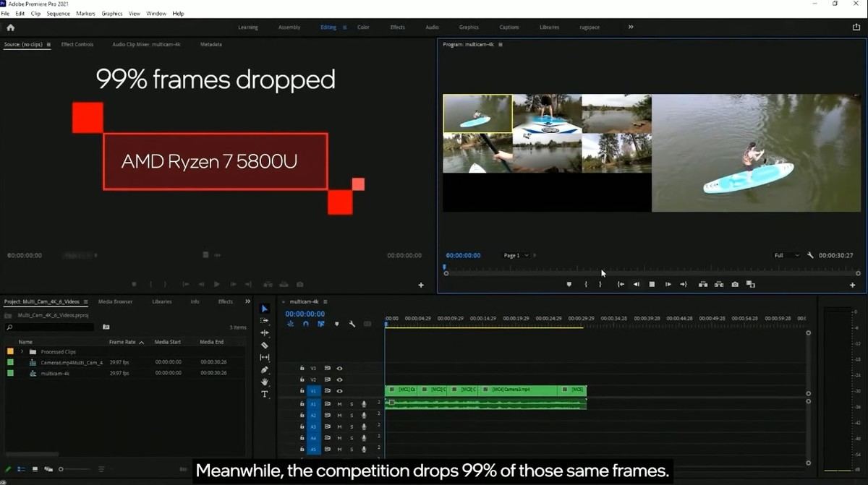
Task: Show hidden Project panel tabs via chevrons
Action: tap(247, 301)
